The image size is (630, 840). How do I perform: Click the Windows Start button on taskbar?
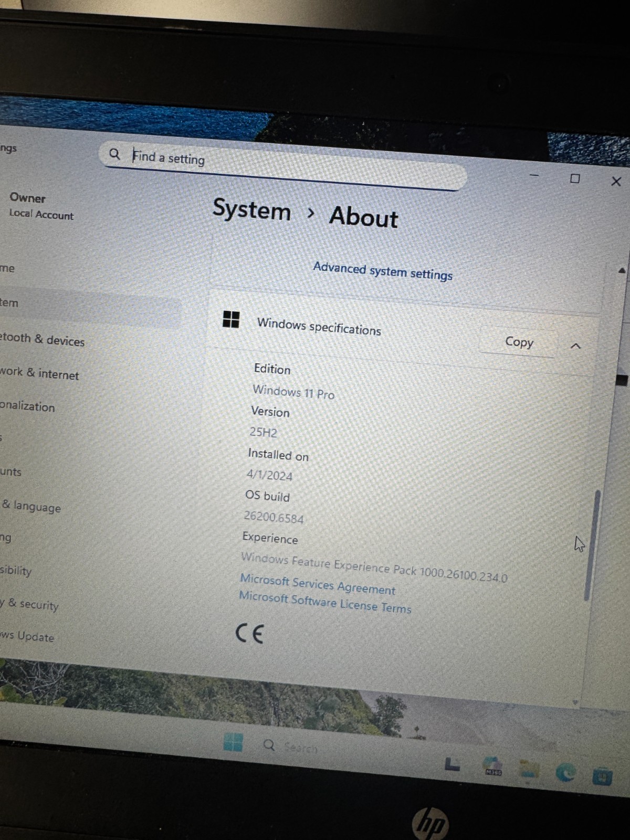tap(233, 742)
